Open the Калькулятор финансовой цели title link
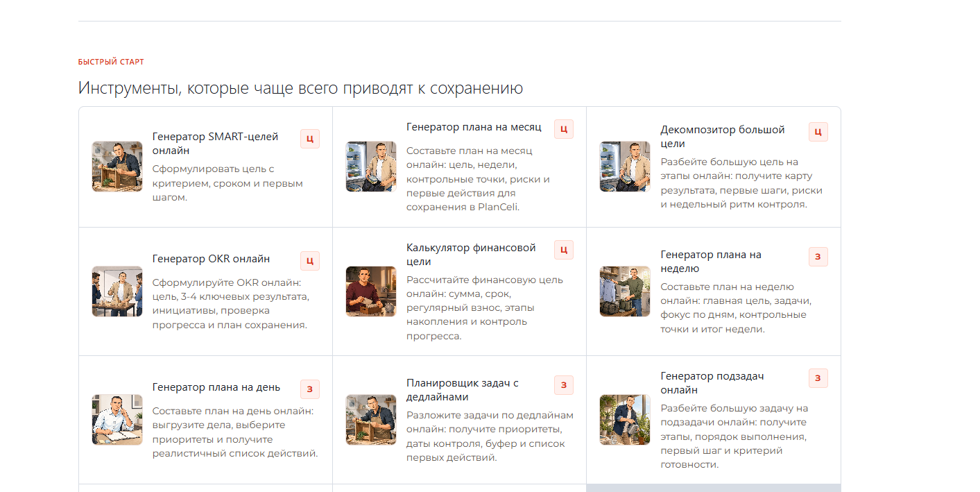The width and height of the screenshot is (980, 492). (471, 255)
